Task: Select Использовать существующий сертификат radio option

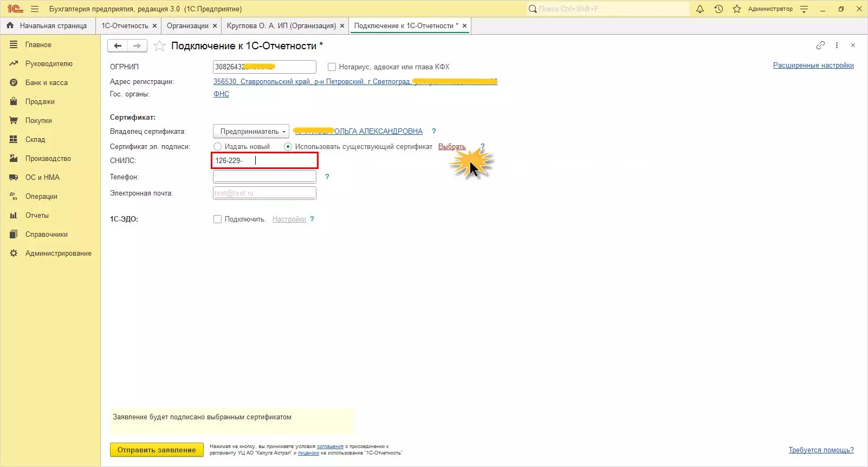Action: point(288,146)
